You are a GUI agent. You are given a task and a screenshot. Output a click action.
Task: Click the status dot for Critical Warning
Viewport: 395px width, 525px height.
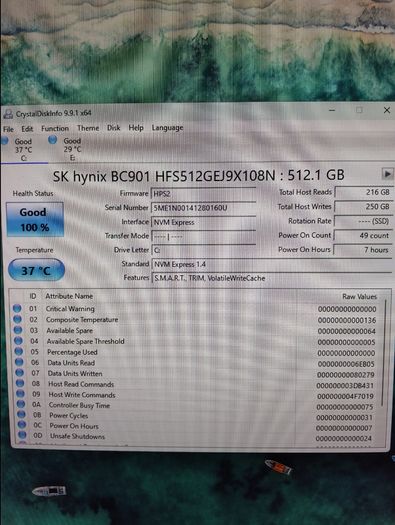(17, 308)
